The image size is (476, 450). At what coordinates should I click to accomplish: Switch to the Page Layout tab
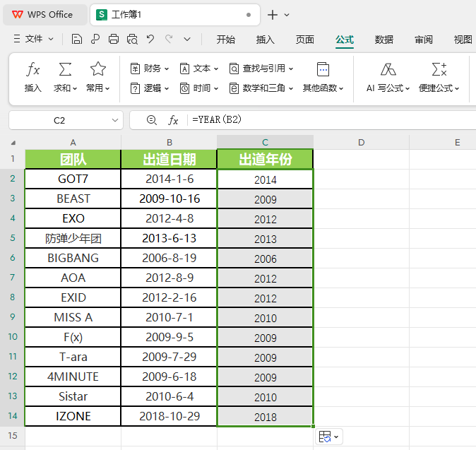pyautogui.click(x=305, y=40)
